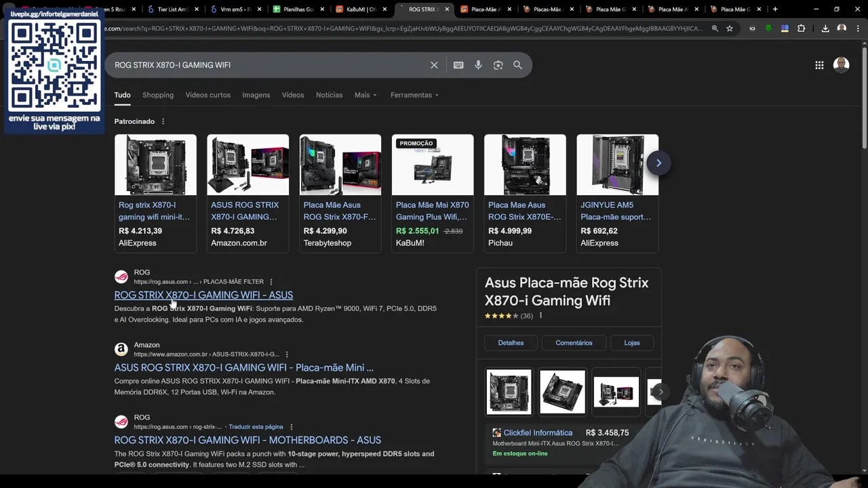This screenshot has height=488, width=868.
Task: Open the options dots beside Traduzir esta página
Action: 291,427
